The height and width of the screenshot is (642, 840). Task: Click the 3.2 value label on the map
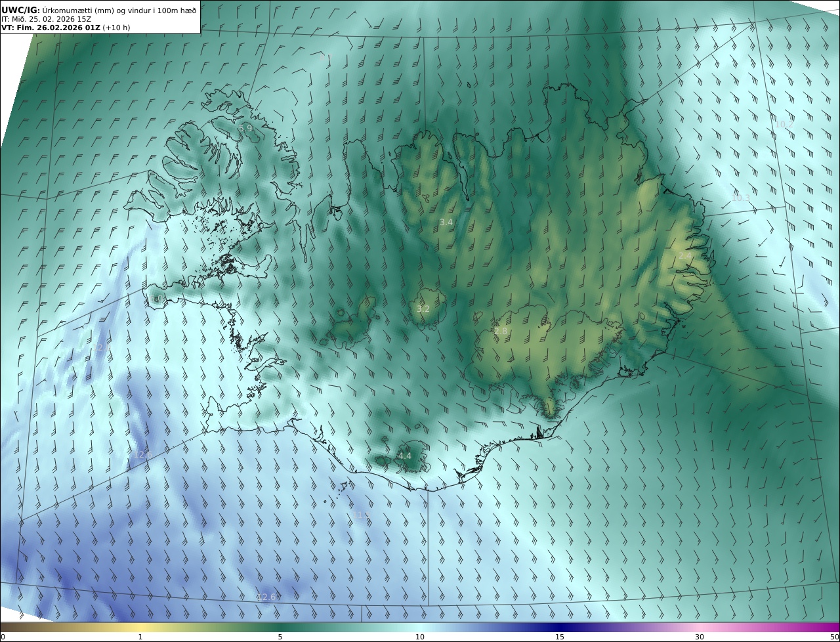423,309
